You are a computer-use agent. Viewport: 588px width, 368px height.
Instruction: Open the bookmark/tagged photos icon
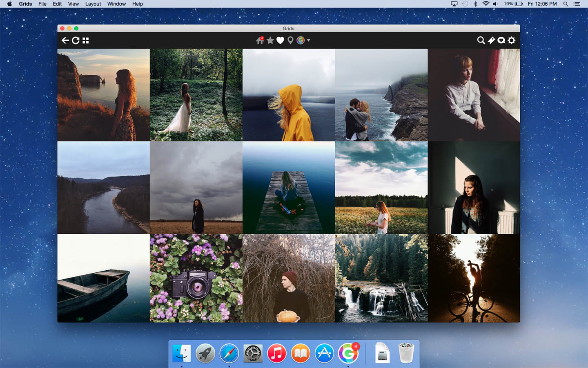pos(491,40)
